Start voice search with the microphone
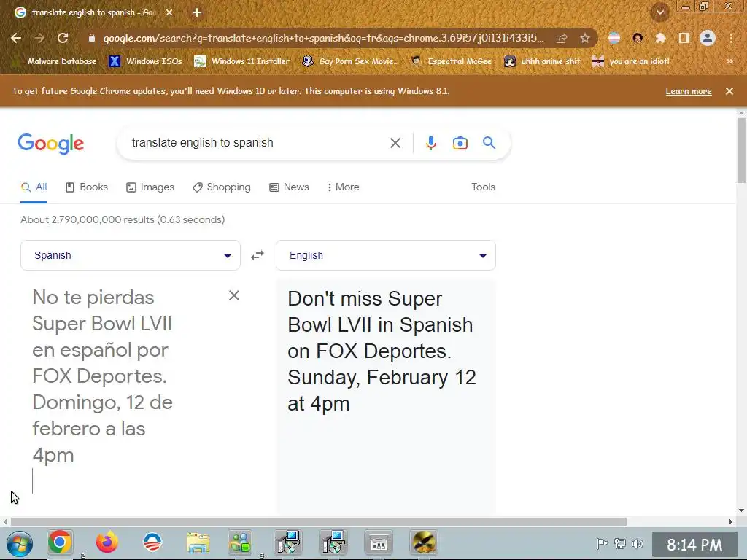Image resolution: width=747 pixels, height=560 pixels. coord(430,143)
